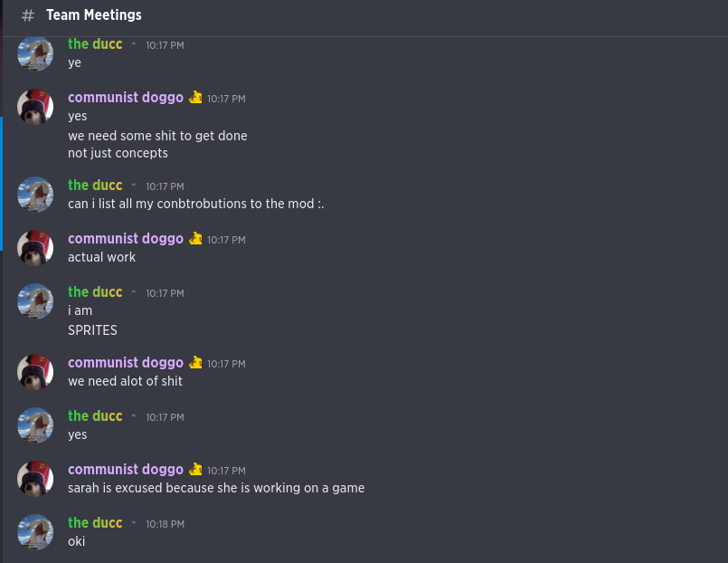Click the 10:17 PM timestamp beside 'actual work'

click(x=226, y=239)
